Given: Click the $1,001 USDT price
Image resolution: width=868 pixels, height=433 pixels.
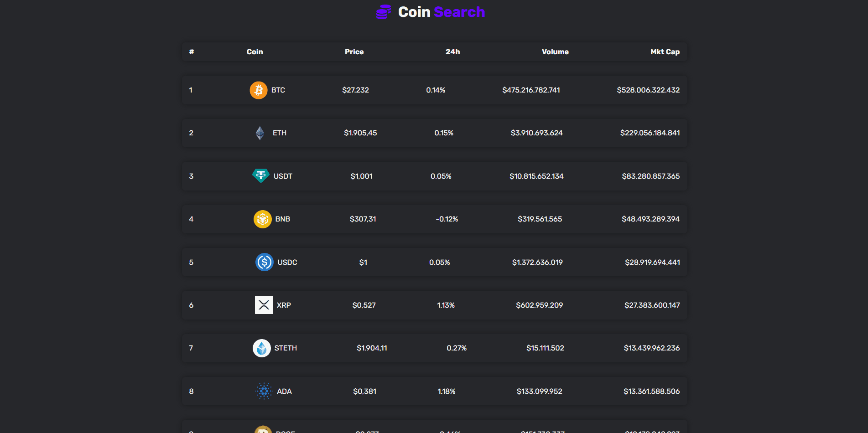Looking at the screenshot, I should coord(362,176).
